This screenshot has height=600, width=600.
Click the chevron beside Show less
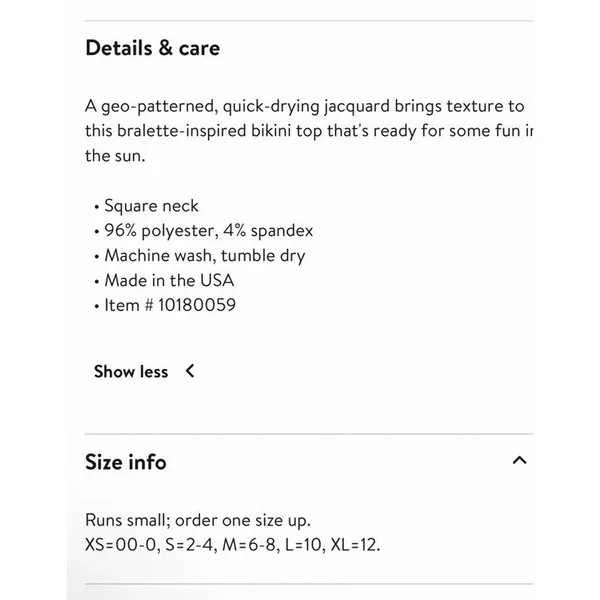190,371
